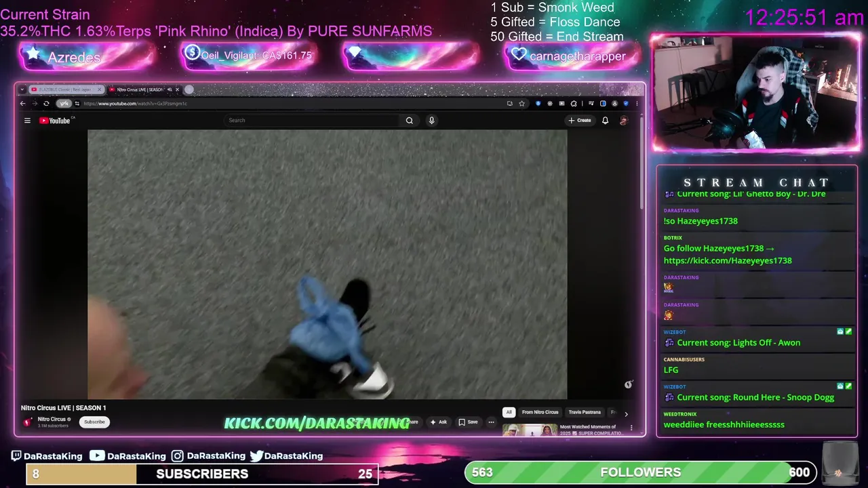Select the All filter chip
Viewport: 868px width, 488px height.
click(509, 412)
